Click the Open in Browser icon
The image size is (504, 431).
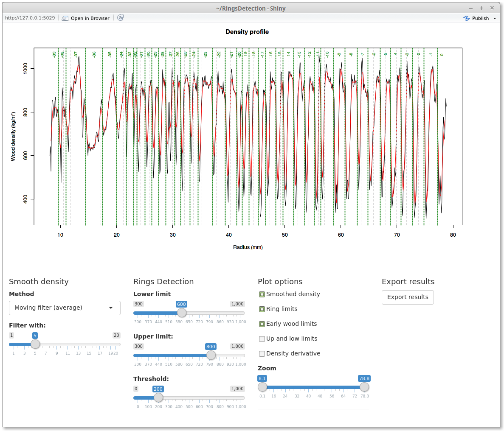65,18
